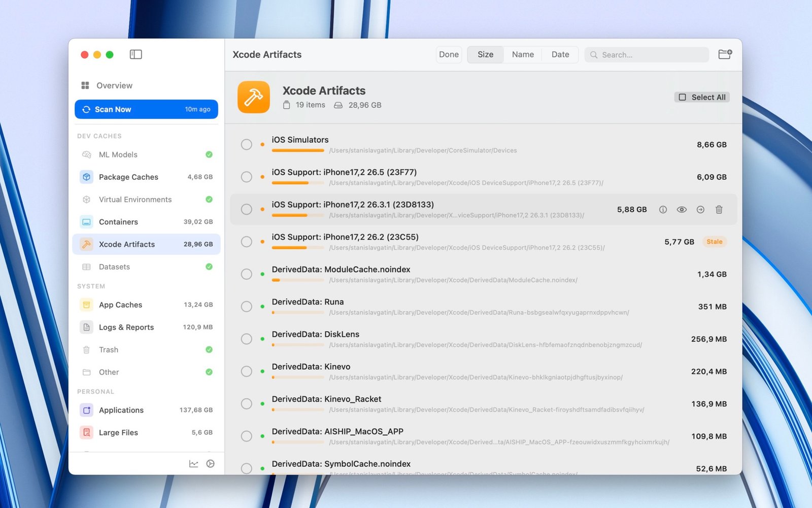Click the Applications icon in sidebar
This screenshot has height=508, width=812.
pos(86,410)
